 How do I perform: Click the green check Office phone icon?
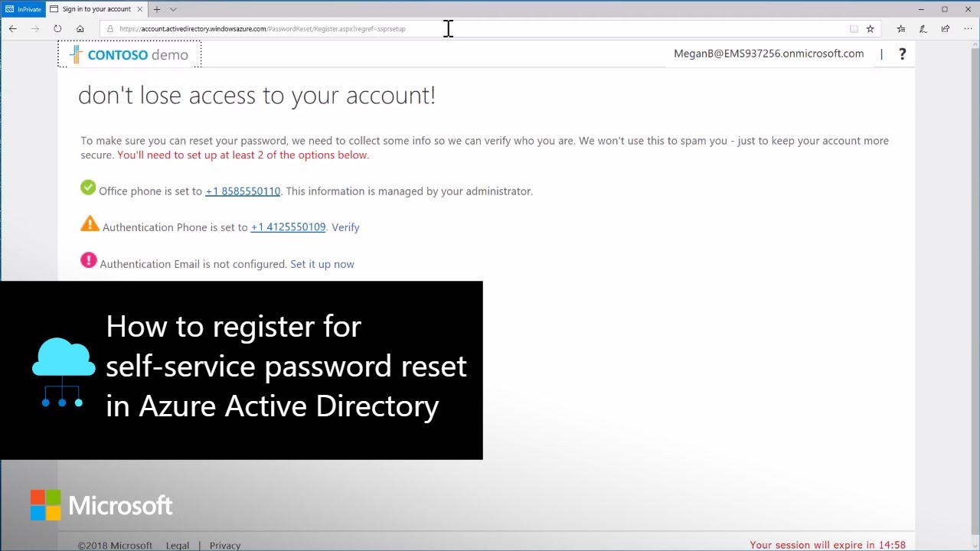point(88,187)
